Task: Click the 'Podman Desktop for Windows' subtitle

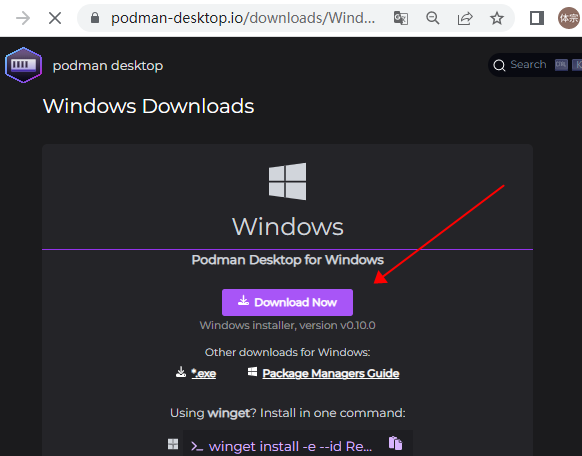Action: point(288,260)
